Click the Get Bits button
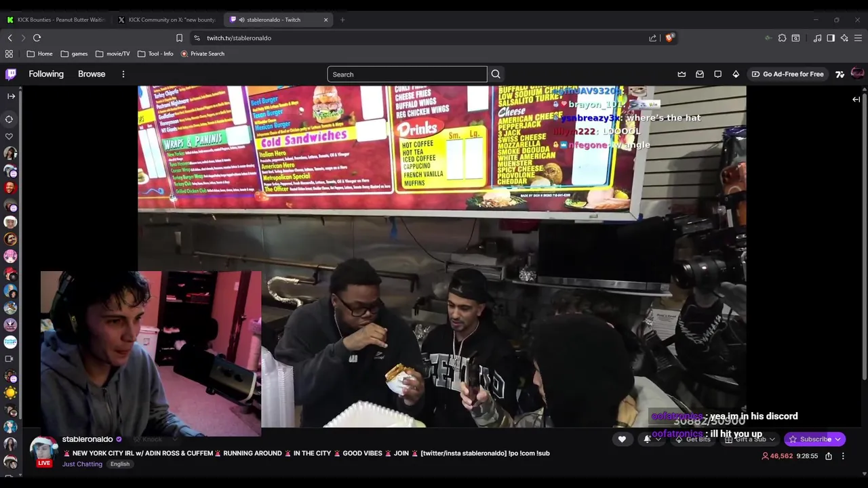The height and width of the screenshot is (488, 868). tap(692, 439)
